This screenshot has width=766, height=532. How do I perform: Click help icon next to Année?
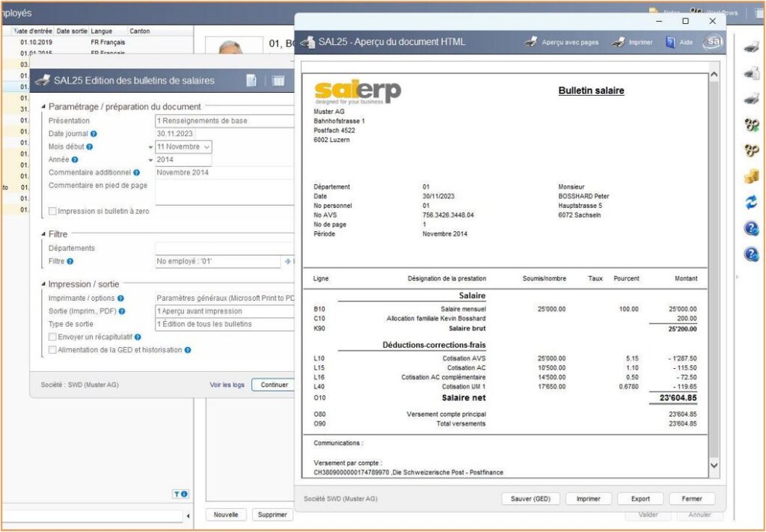point(75,159)
